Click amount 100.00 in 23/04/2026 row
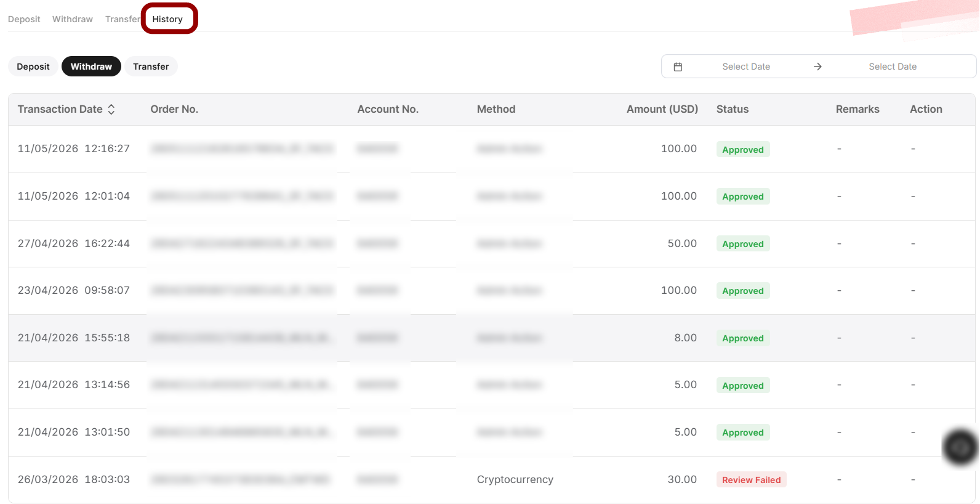Screen dimensions: 980x504 pyautogui.click(x=679, y=290)
